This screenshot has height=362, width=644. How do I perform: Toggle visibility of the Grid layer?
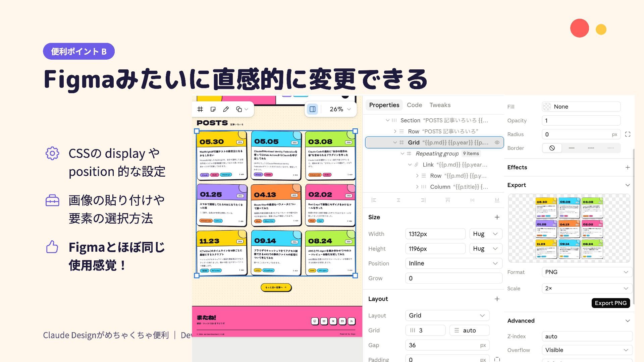click(497, 142)
